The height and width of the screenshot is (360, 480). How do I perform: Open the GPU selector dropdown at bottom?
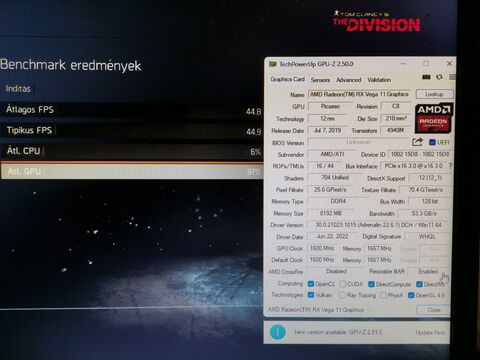point(321,310)
